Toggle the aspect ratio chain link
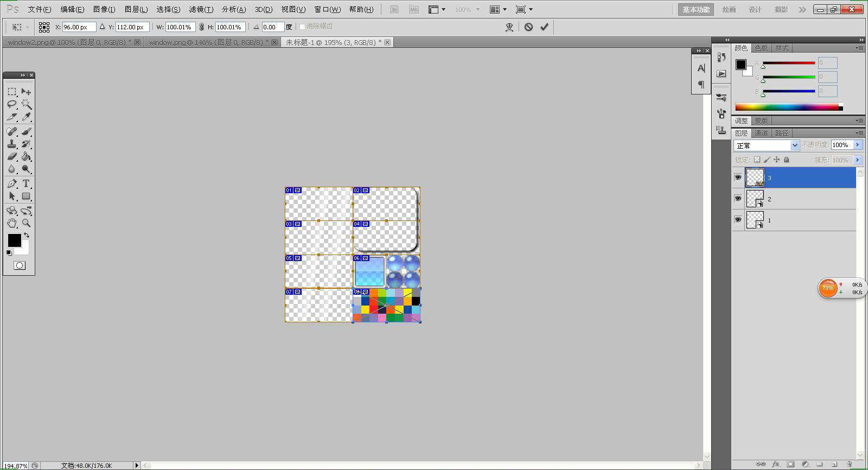This screenshot has width=868, height=470. pyautogui.click(x=202, y=27)
